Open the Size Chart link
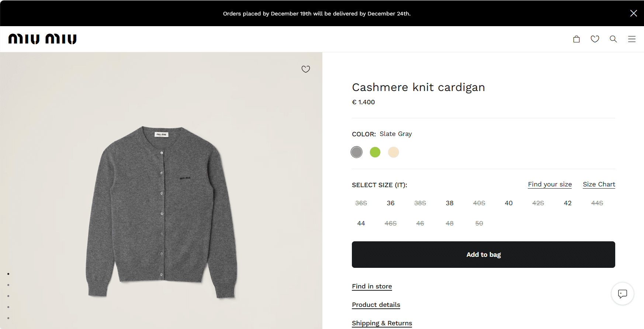The image size is (644, 329). [x=599, y=184]
